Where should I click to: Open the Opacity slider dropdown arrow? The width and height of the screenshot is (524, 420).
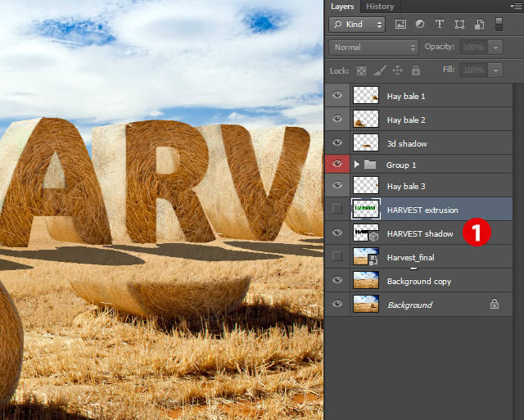[495, 47]
